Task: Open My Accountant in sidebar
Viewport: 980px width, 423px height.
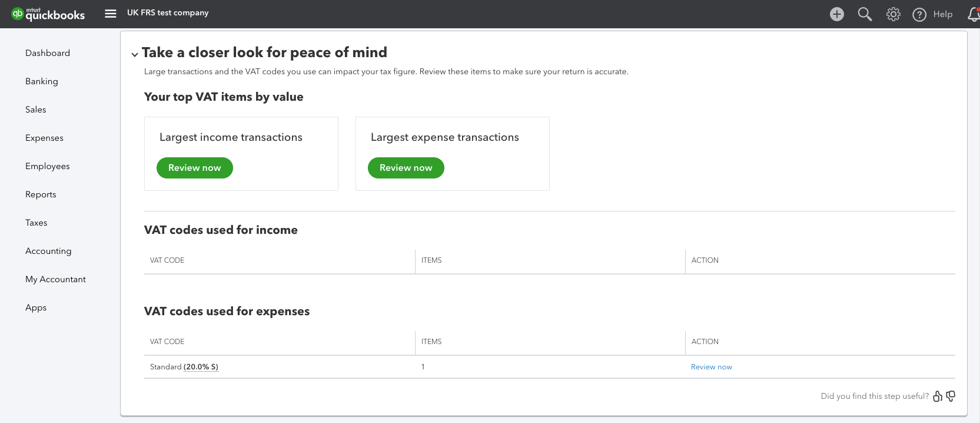Action: tap(55, 279)
